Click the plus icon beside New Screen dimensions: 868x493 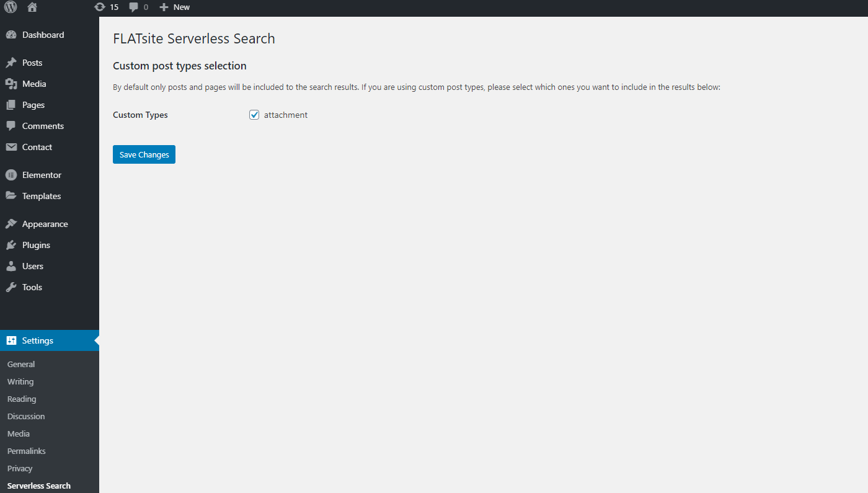coord(164,7)
